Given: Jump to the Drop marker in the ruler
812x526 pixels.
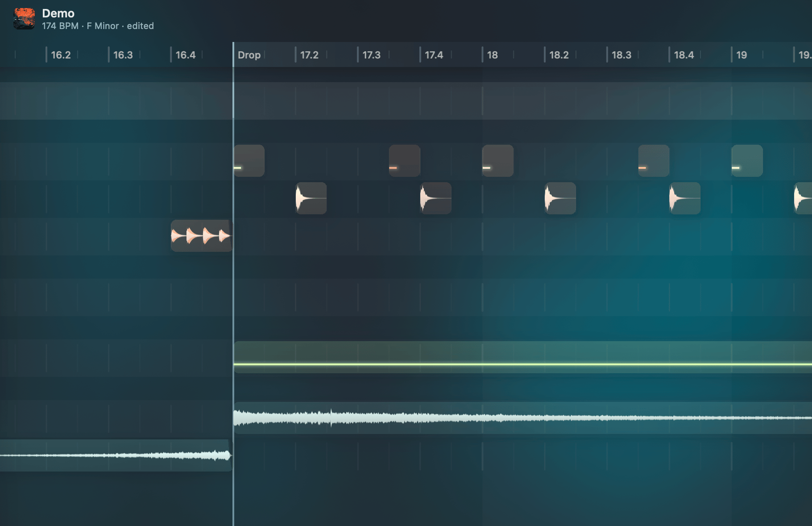Looking at the screenshot, I should 249,55.
